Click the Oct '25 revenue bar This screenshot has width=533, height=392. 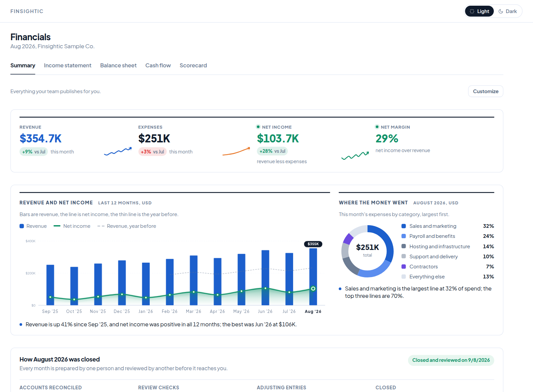point(74,286)
